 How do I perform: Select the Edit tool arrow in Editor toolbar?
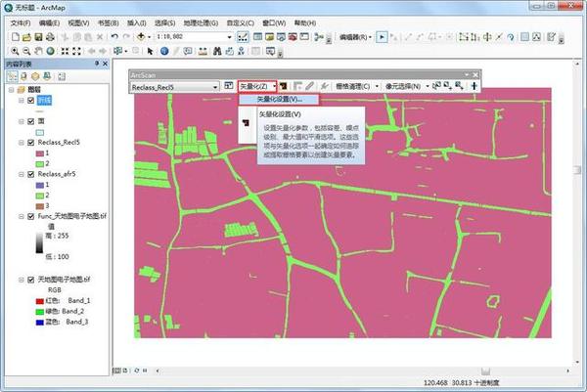(x=382, y=36)
